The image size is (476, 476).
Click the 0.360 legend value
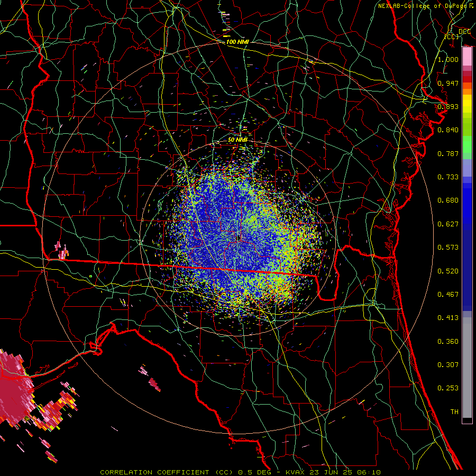click(x=448, y=342)
